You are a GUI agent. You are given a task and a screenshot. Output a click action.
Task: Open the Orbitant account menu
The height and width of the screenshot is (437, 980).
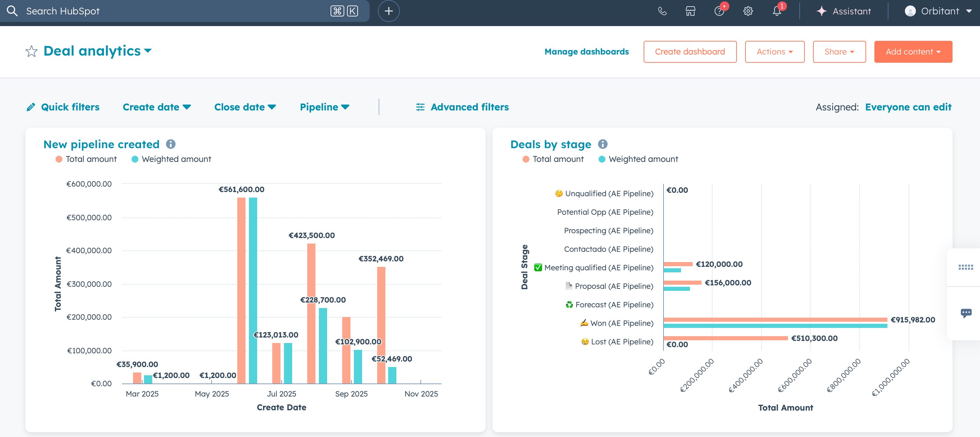tap(938, 11)
